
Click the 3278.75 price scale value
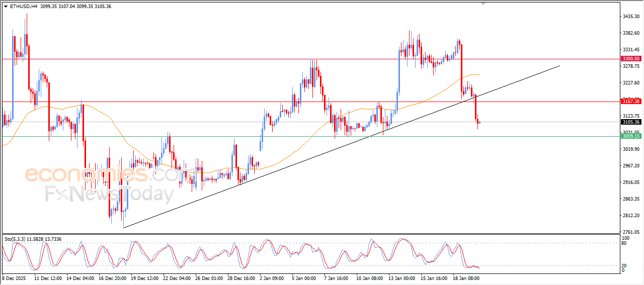pyautogui.click(x=631, y=66)
